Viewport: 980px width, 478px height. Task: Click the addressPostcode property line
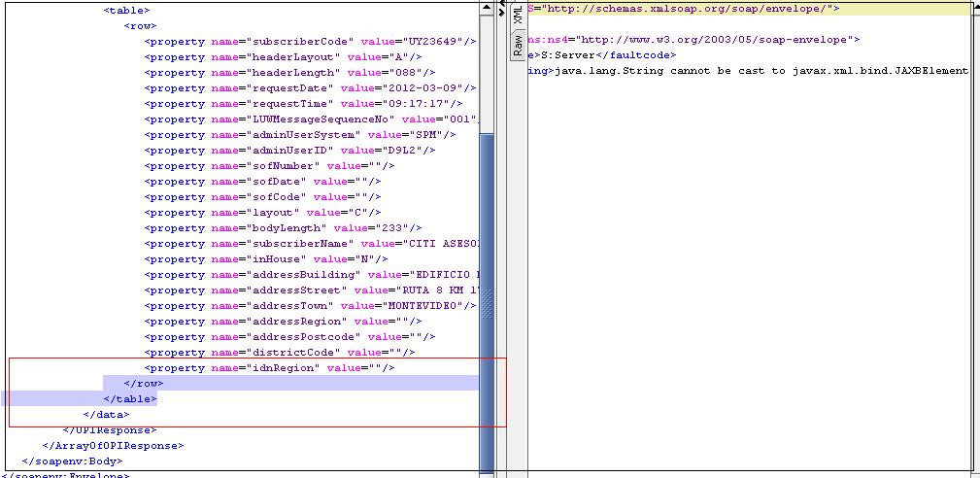click(290, 337)
